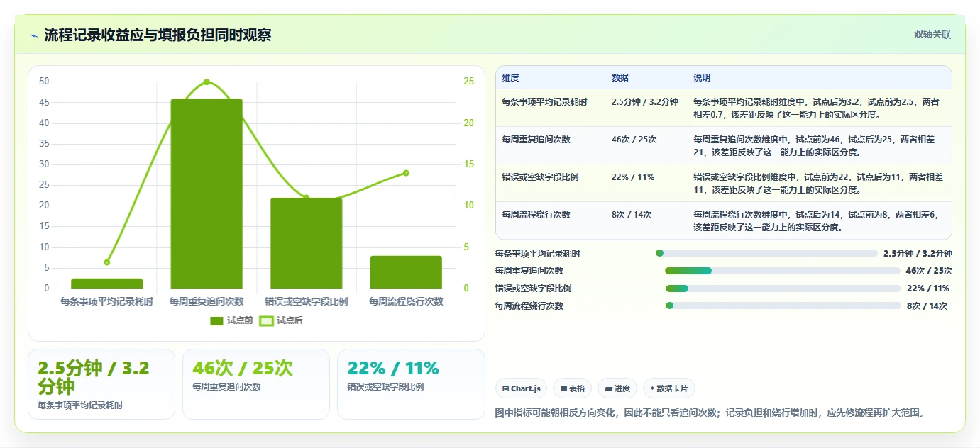
Task: Select the 数据卡片 tag chip
Action: (x=669, y=388)
